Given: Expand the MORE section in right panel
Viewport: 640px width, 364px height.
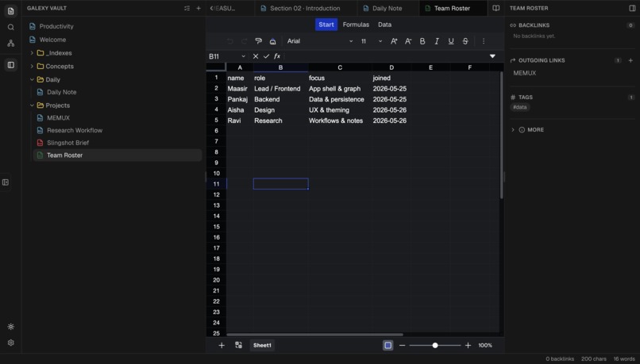Looking at the screenshot, I should pyautogui.click(x=527, y=129).
